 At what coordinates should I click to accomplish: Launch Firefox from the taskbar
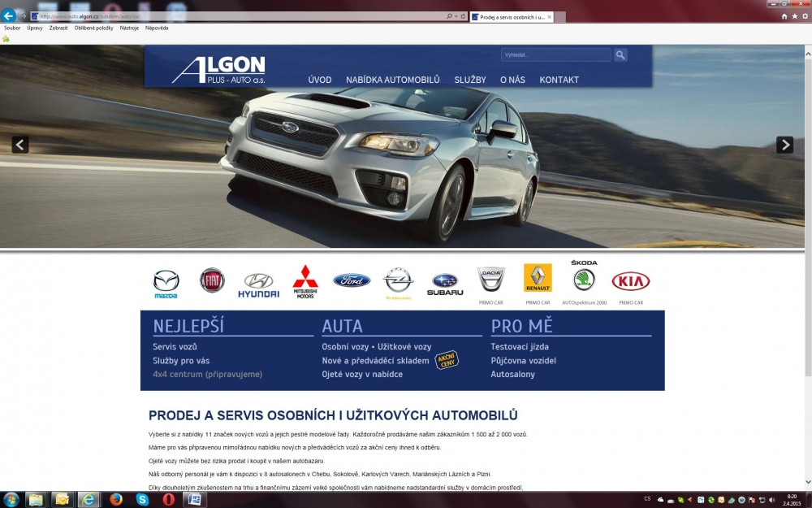116,500
